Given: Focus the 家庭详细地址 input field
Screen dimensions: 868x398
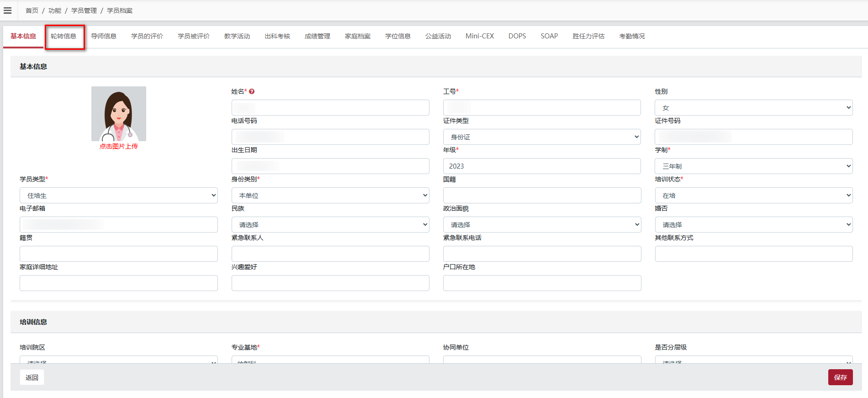Looking at the screenshot, I should 119,283.
